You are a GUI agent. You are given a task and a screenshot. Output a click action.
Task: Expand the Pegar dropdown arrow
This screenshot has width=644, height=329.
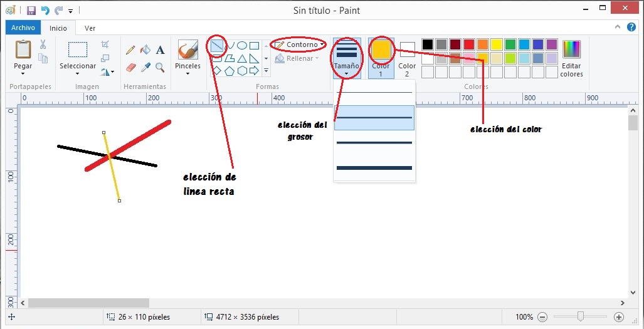(x=23, y=74)
